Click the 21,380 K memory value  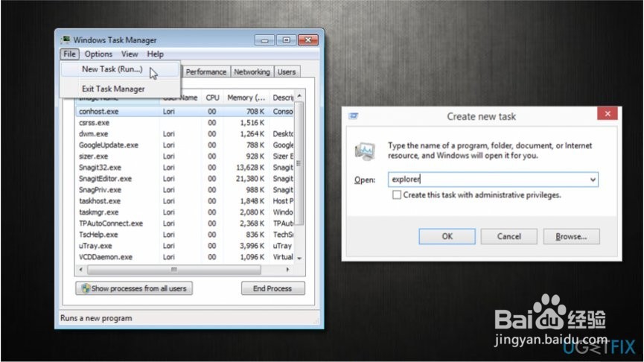250,179
